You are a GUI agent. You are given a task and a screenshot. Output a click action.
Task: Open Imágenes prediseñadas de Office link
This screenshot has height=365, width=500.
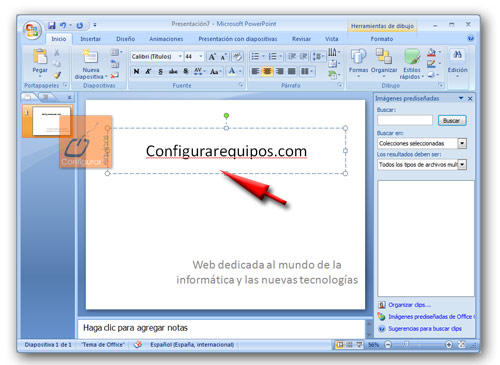pos(430,316)
